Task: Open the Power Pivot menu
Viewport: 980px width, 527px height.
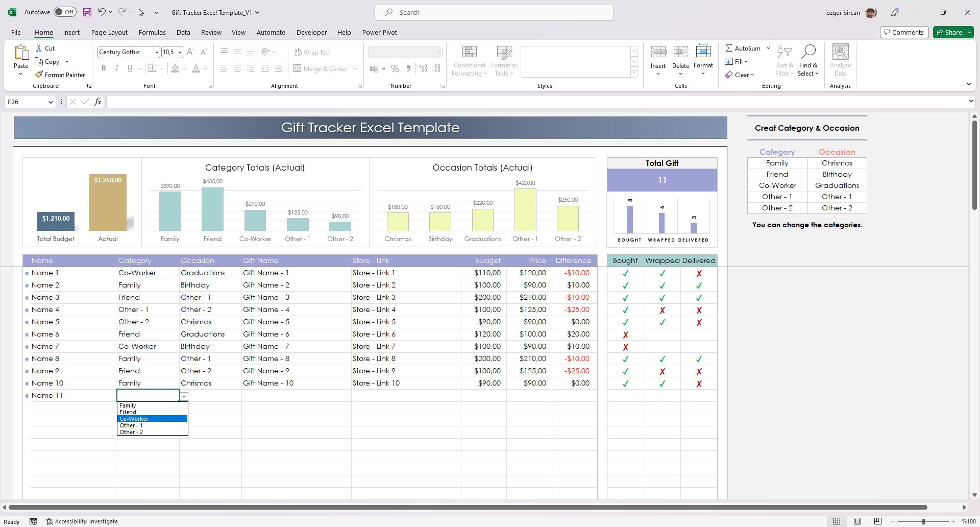Action: (x=379, y=32)
